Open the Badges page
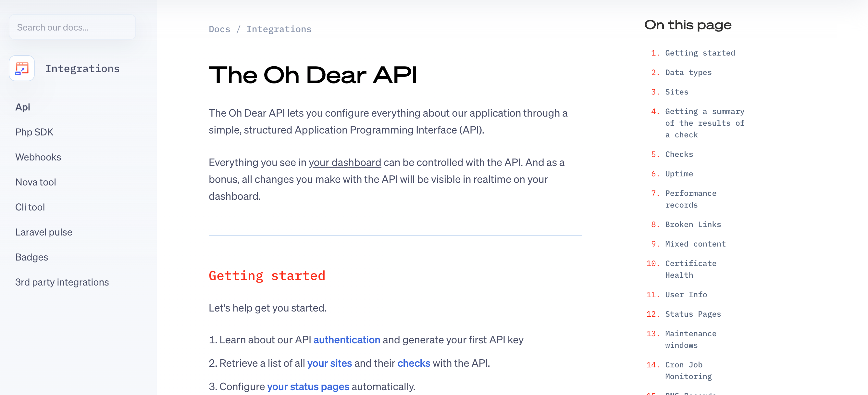The width and height of the screenshot is (868, 395). click(x=31, y=257)
